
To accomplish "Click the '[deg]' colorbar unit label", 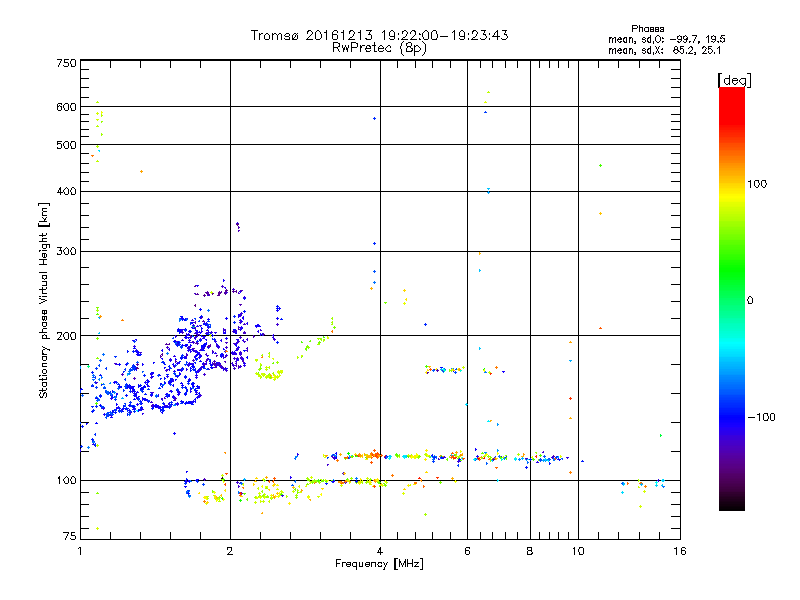I will (x=734, y=81).
